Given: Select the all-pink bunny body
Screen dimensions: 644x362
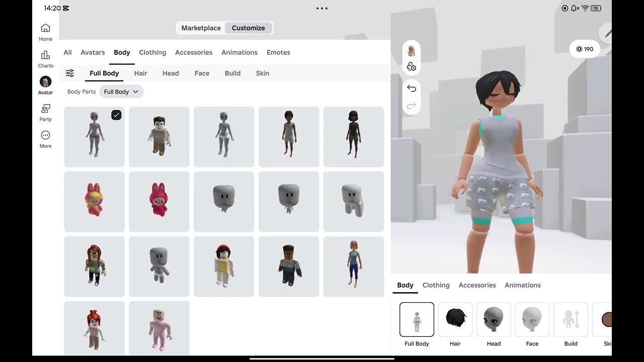Looking at the screenshot, I should pyautogui.click(x=159, y=202).
